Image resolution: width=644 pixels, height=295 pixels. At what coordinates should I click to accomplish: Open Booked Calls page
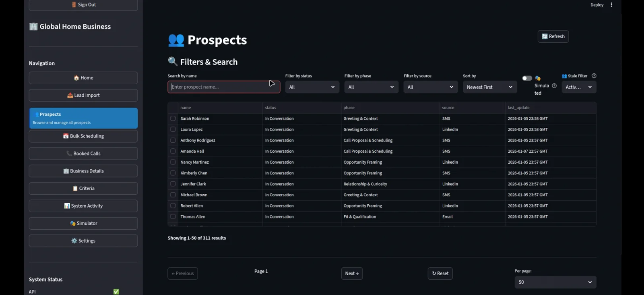(x=83, y=154)
